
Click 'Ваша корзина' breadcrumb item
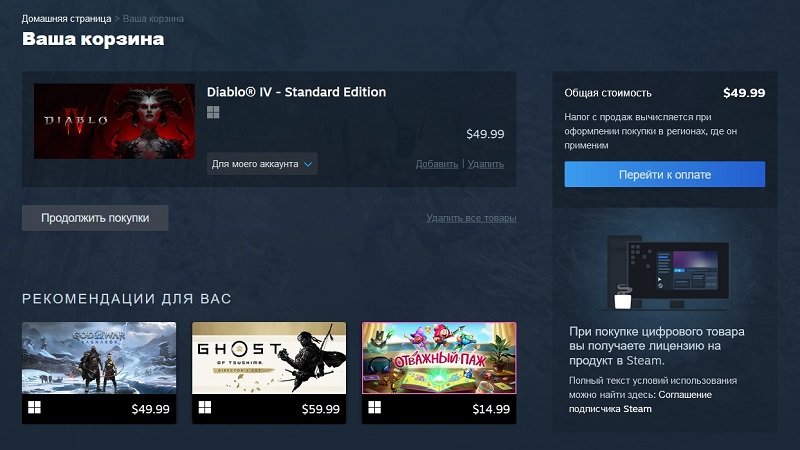click(x=153, y=19)
